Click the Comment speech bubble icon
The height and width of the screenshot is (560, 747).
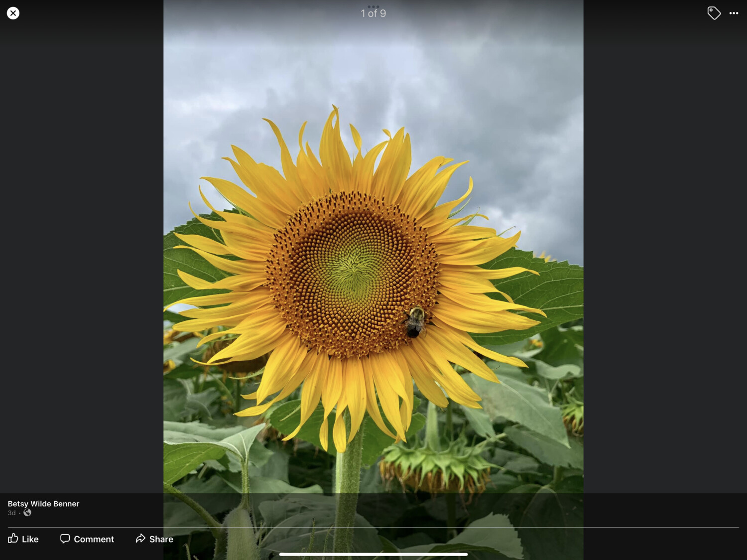coord(65,539)
